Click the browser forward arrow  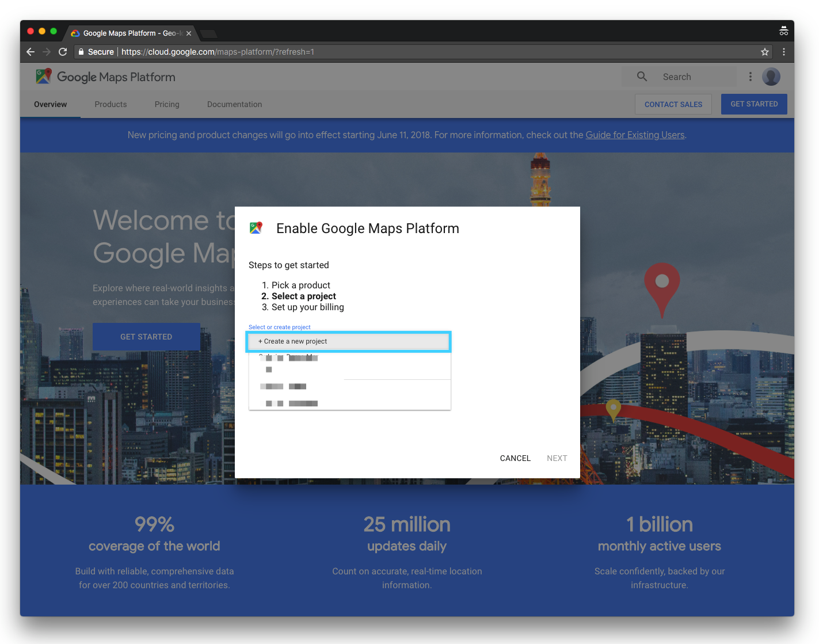click(47, 52)
